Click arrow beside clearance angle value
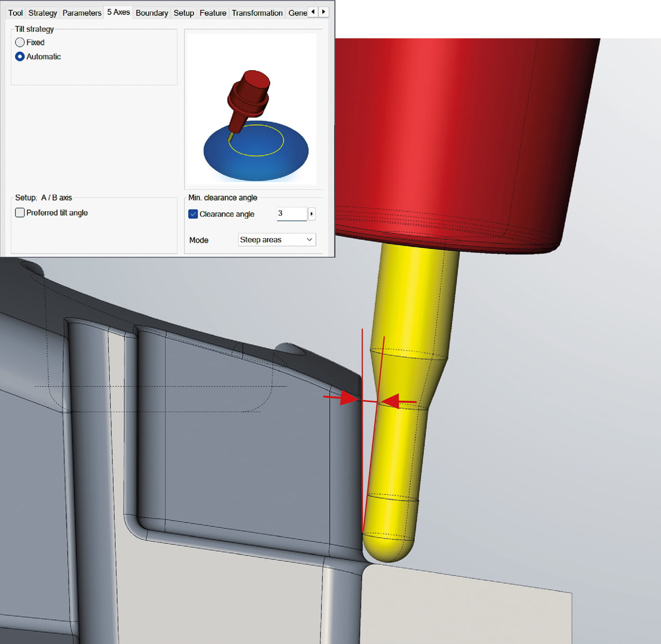The image size is (661, 644). click(312, 214)
